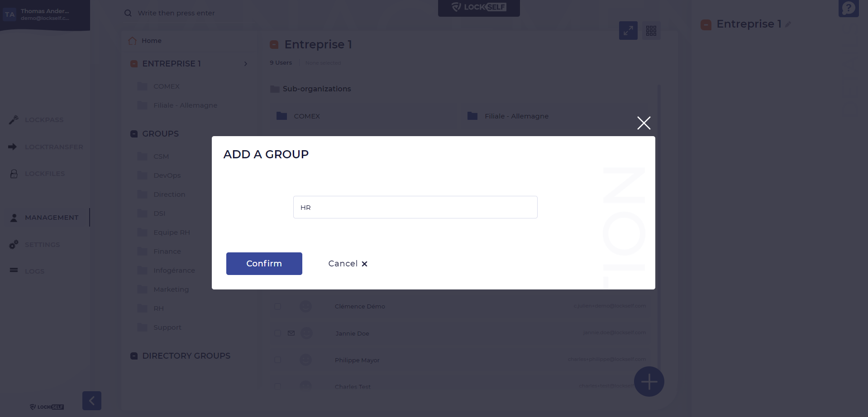Open the Home breadcrumb icon

point(132,41)
